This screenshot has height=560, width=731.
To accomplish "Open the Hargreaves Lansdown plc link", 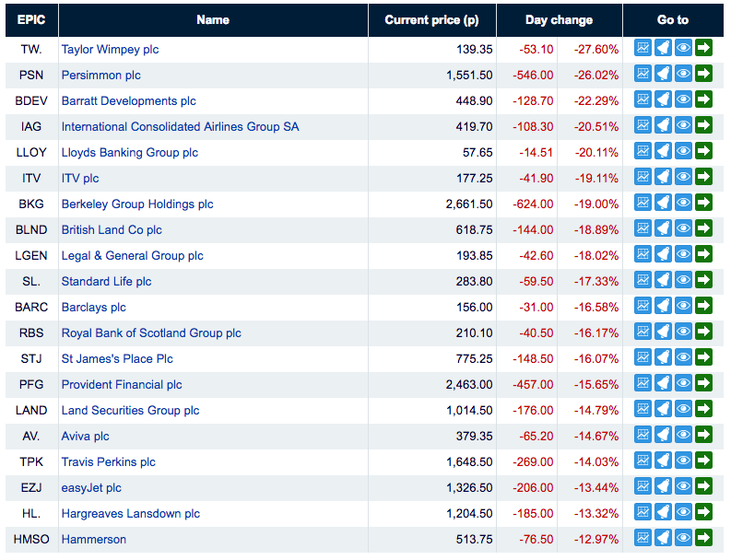I will (131, 513).
